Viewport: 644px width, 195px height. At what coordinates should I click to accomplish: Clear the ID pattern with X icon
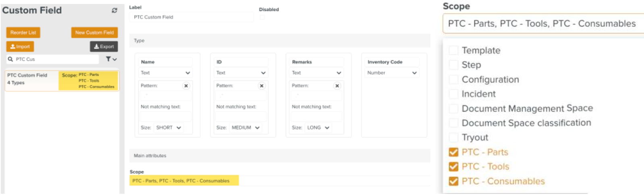(262, 86)
